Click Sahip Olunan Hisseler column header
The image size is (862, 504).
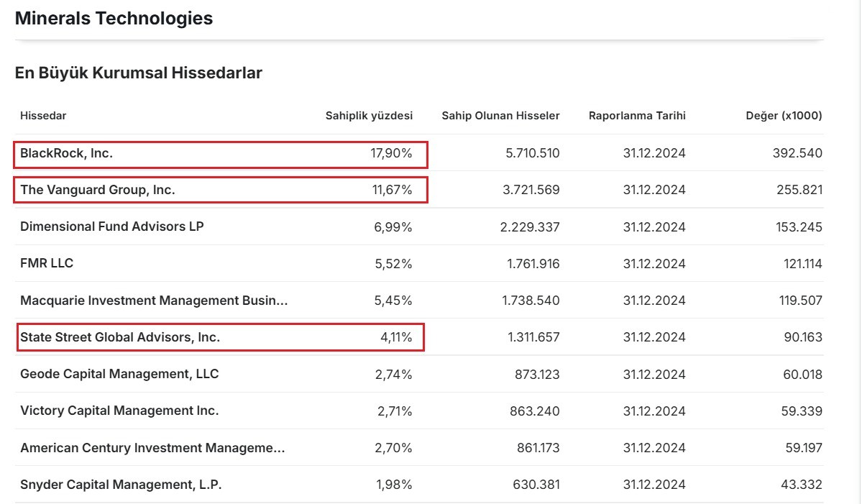point(500,116)
